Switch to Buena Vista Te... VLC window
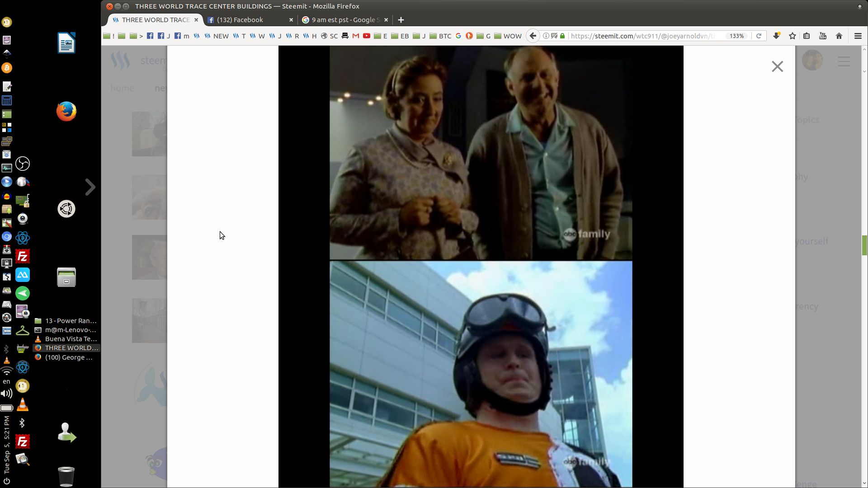Viewport: 868px width, 488px height. click(x=66, y=339)
